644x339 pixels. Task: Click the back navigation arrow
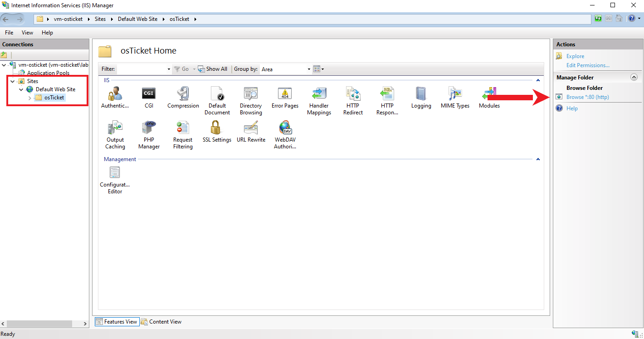coord(6,19)
